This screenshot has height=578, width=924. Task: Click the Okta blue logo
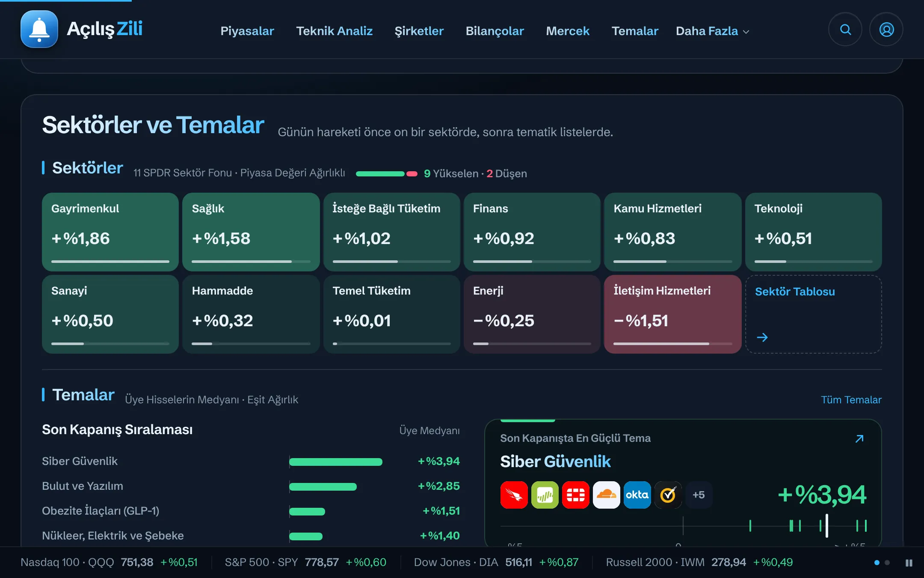[637, 495]
